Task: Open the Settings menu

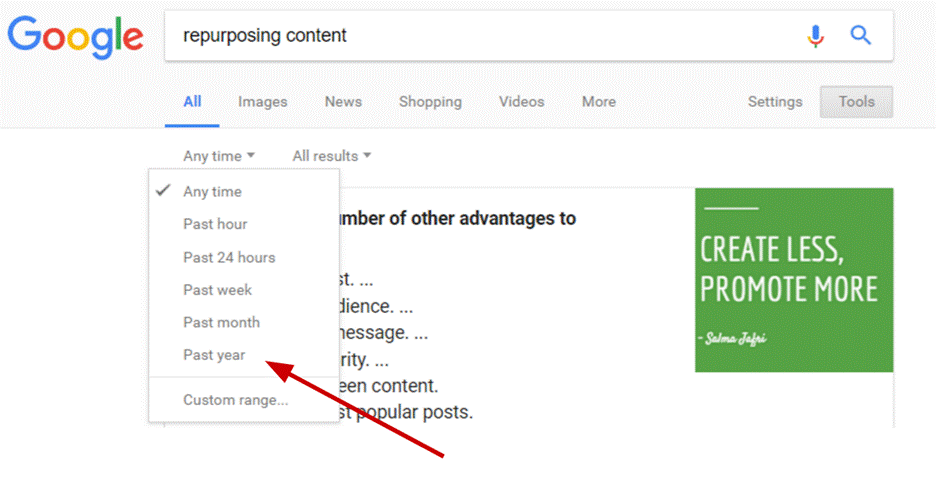Action: coord(775,102)
